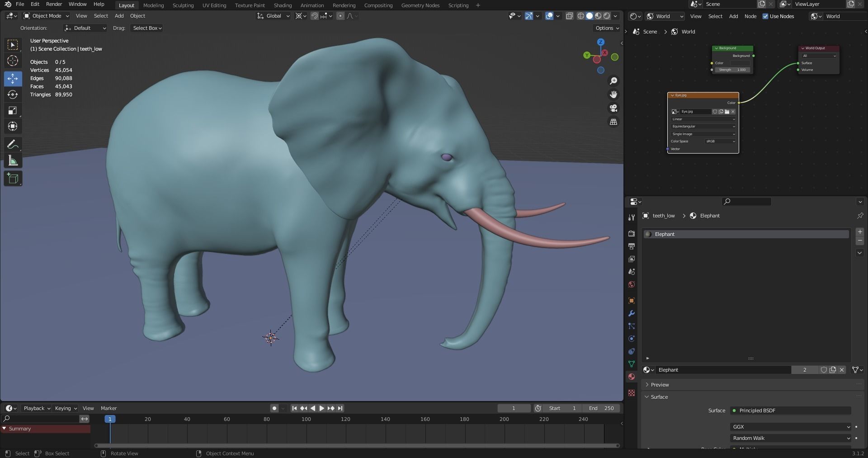Open the Global transform orientation dropdown

point(274,16)
